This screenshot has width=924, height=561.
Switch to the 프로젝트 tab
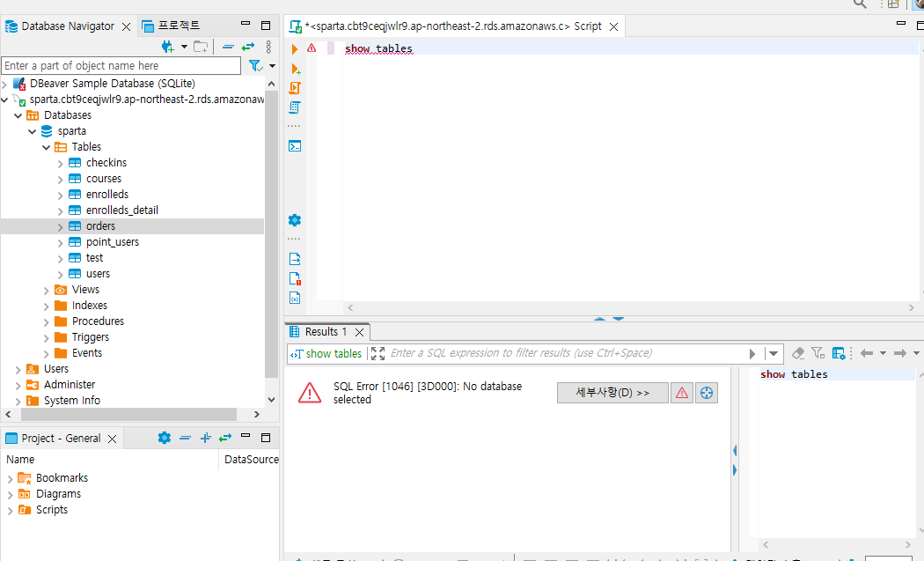point(172,26)
